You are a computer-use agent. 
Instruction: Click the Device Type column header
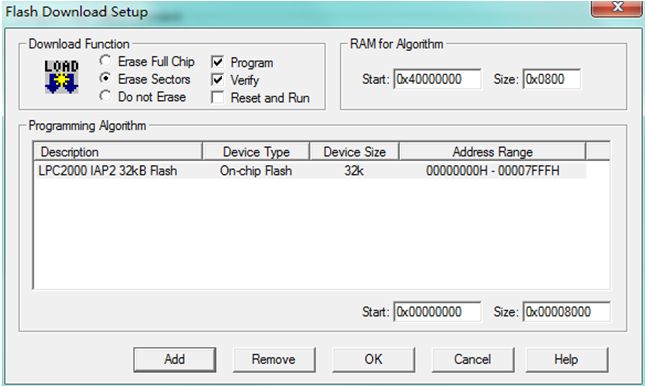point(256,152)
